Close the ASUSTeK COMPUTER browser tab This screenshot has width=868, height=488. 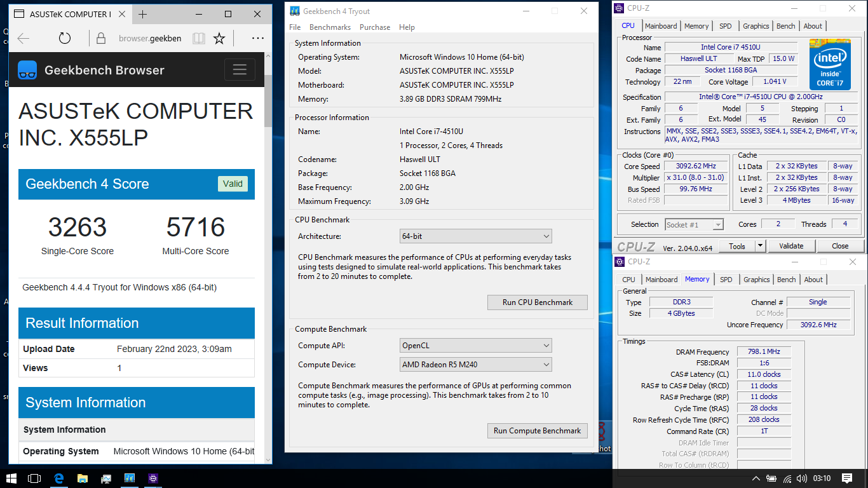click(x=121, y=14)
